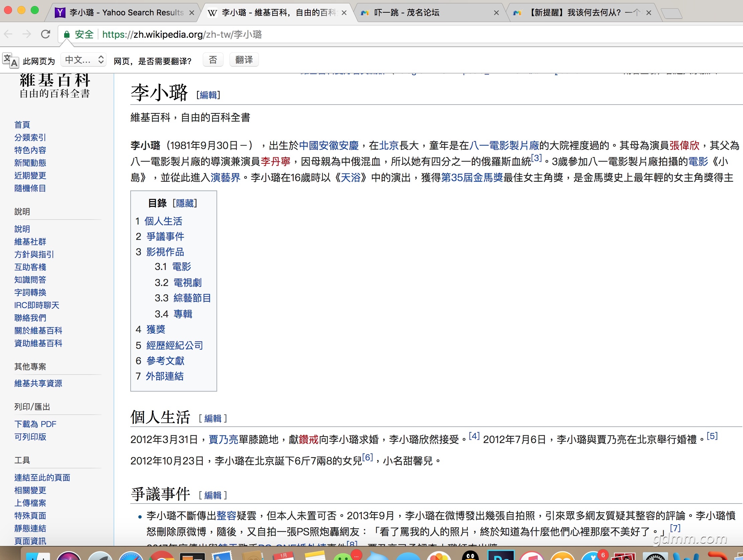Open QQ penguin icon in dock
The height and width of the screenshot is (560, 743).
[x=470, y=556]
